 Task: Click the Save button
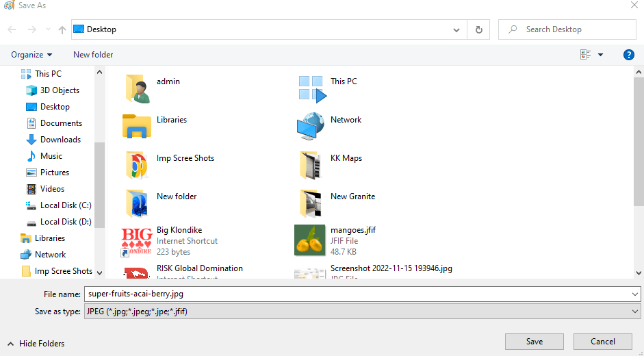pyautogui.click(x=534, y=342)
